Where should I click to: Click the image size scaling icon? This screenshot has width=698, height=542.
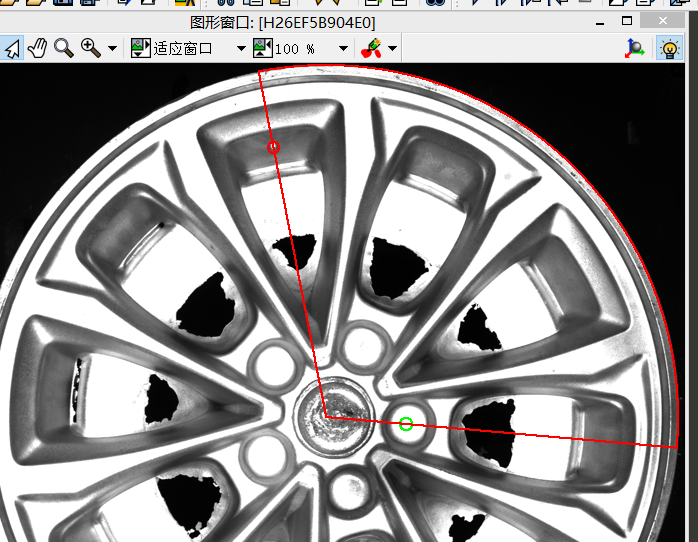tap(263, 48)
